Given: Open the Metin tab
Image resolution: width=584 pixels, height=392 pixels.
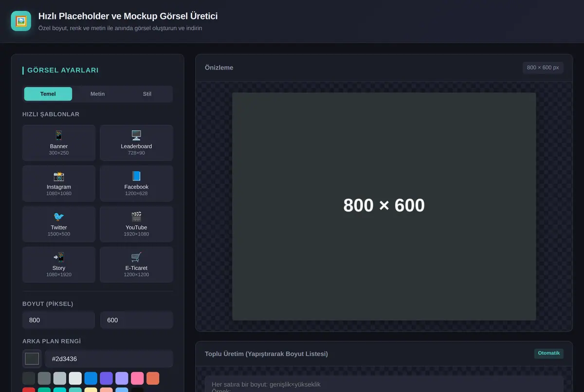Looking at the screenshot, I should pyautogui.click(x=97, y=94).
